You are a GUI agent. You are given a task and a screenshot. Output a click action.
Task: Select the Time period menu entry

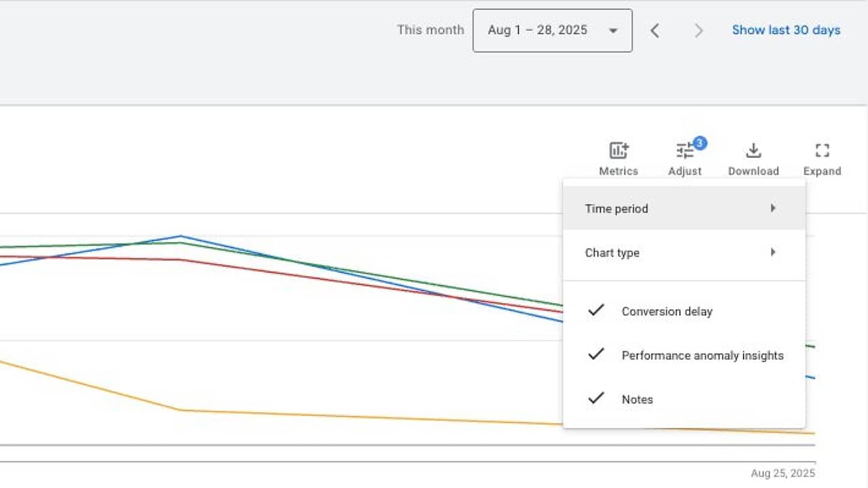(616, 209)
